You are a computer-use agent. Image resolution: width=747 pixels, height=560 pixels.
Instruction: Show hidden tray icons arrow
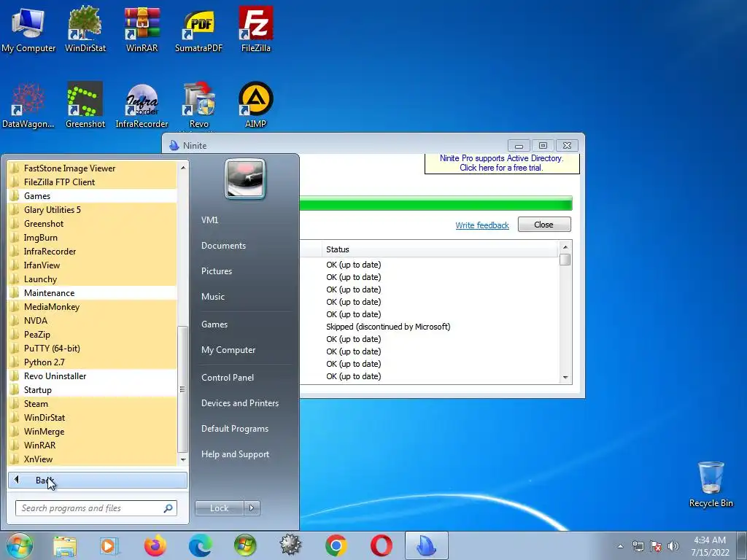[620, 546]
